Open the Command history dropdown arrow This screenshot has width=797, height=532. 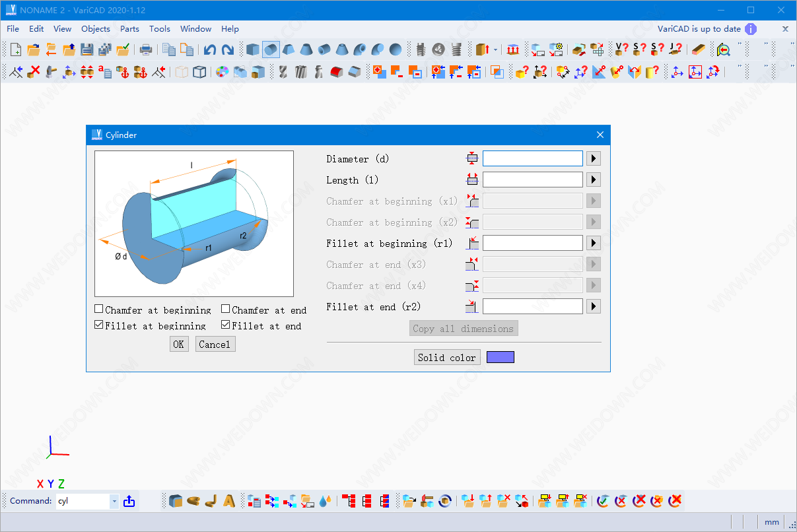pyautogui.click(x=114, y=501)
